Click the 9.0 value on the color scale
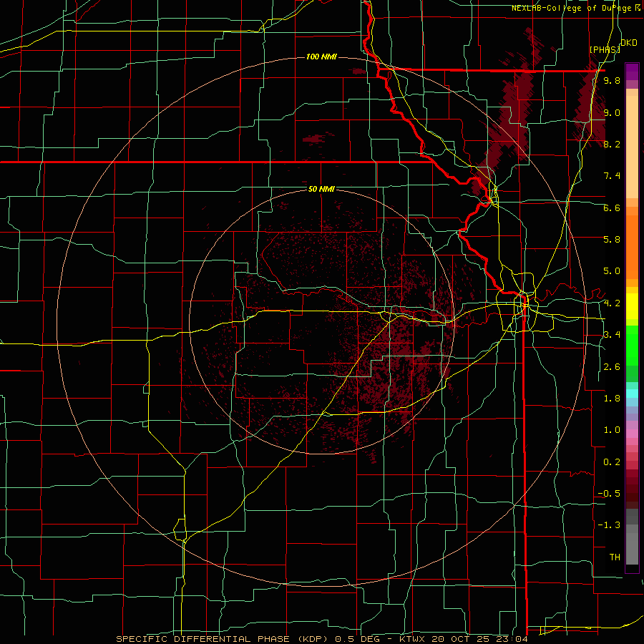This screenshot has height=644, width=644. [x=612, y=112]
